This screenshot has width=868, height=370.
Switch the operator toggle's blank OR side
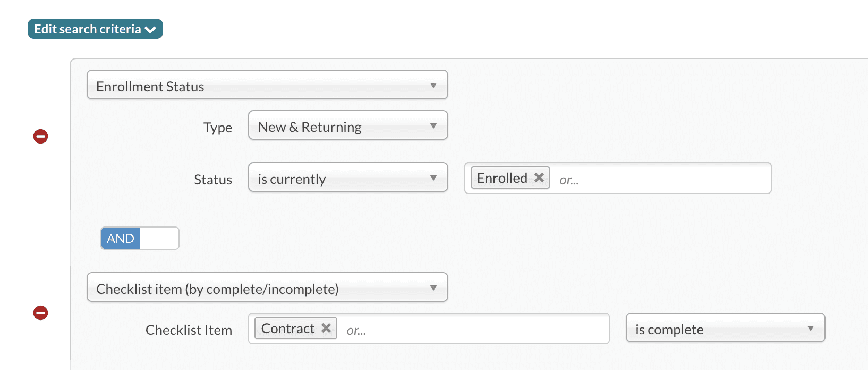coord(159,238)
